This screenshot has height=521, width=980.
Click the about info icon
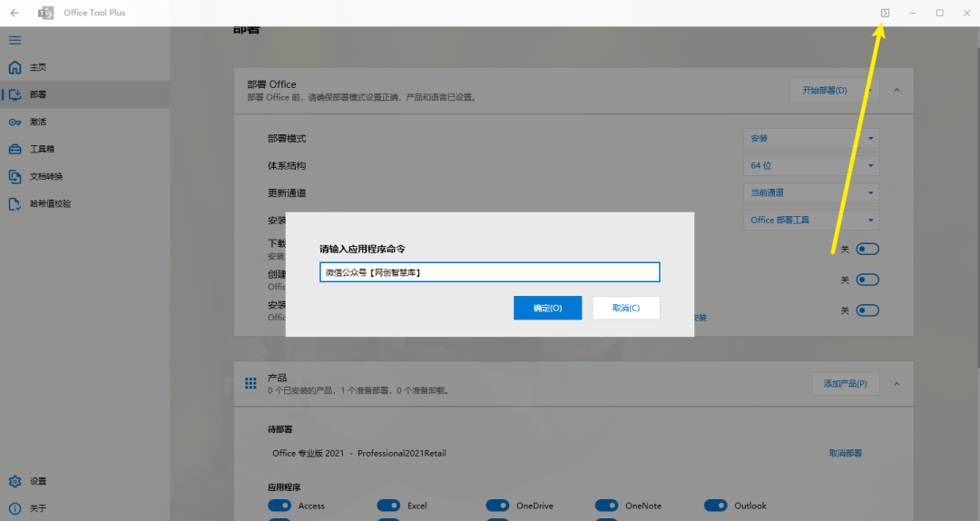tap(15, 508)
